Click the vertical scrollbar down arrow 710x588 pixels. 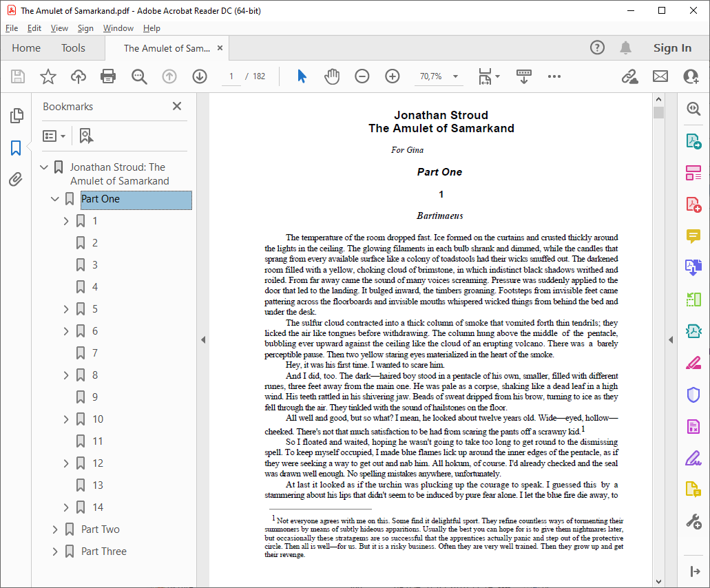658,582
